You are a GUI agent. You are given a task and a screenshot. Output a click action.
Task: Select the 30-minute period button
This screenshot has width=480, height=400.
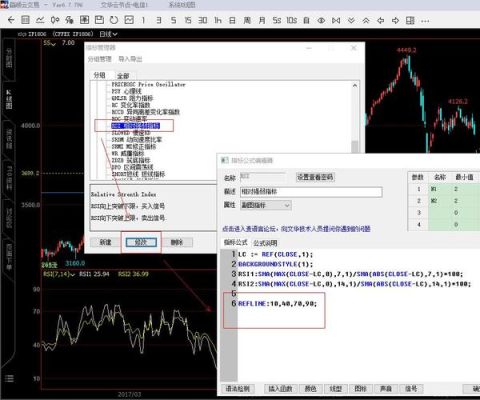[x=203, y=20]
